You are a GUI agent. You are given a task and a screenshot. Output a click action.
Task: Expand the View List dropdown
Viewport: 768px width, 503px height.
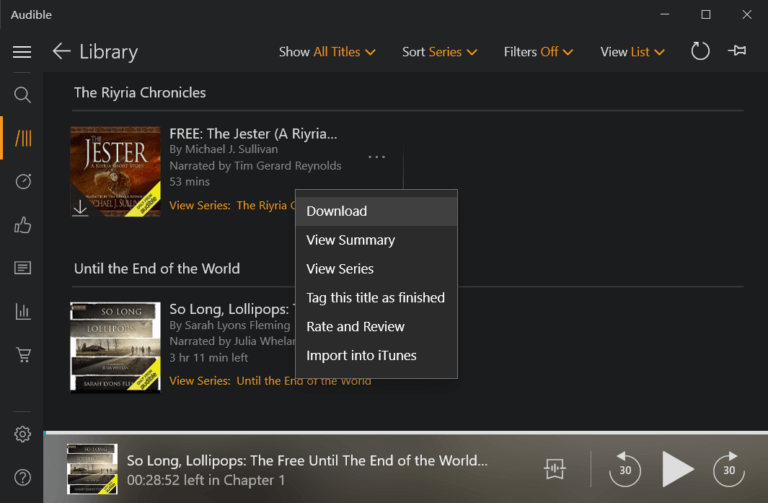point(632,52)
